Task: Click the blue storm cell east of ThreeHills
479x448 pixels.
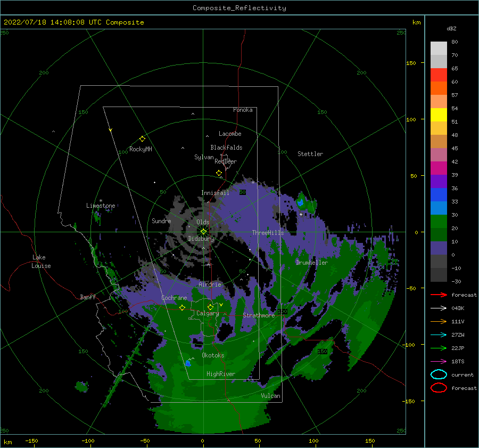Action: pos(300,202)
